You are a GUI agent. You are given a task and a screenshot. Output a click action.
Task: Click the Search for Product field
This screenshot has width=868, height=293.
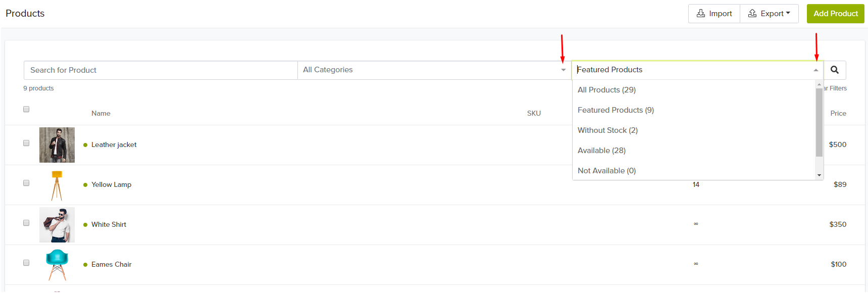point(161,70)
